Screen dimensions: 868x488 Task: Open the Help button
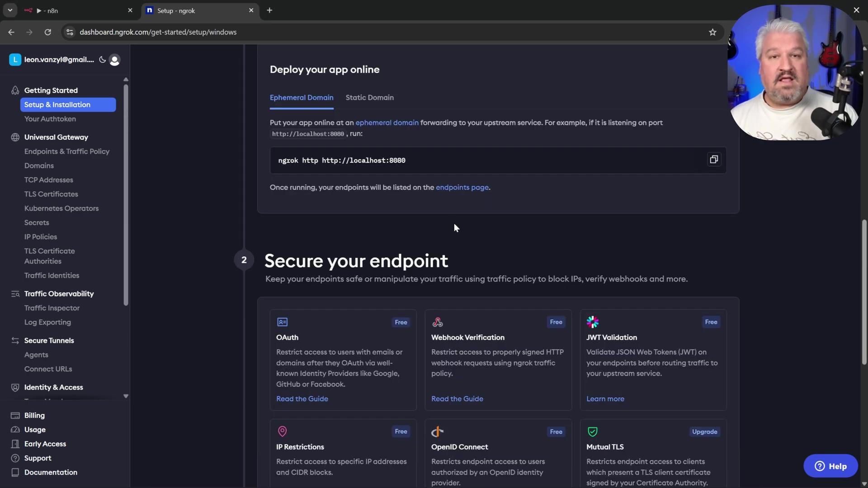point(830,466)
